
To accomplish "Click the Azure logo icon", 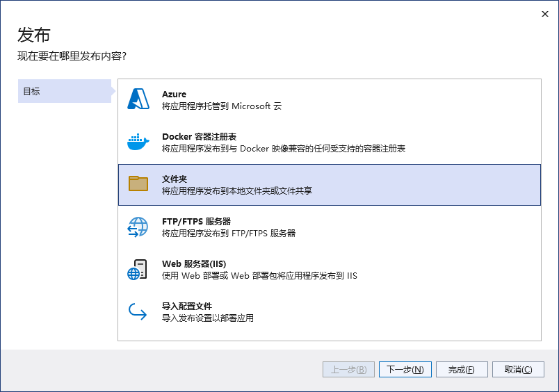I will coord(138,99).
